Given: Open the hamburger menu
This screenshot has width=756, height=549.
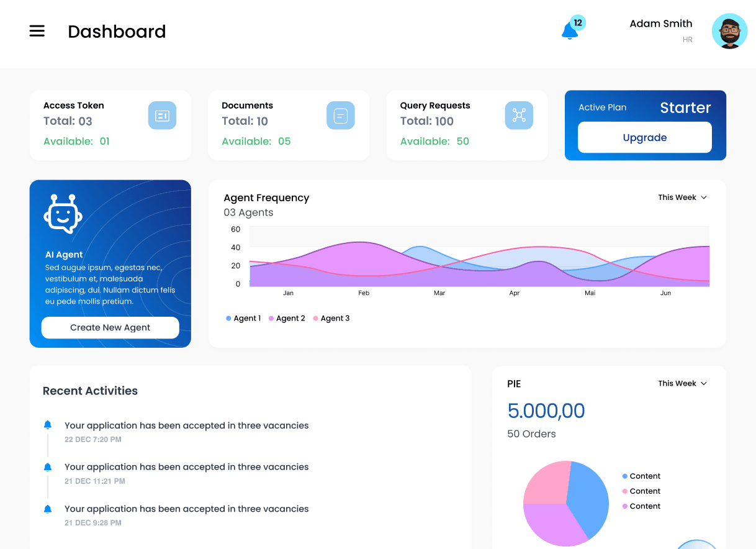Looking at the screenshot, I should click(x=37, y=31).
